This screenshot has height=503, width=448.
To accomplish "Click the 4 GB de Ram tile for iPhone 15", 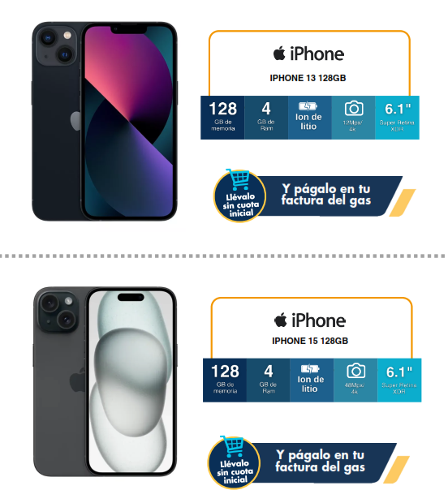I will coord(269,380).
